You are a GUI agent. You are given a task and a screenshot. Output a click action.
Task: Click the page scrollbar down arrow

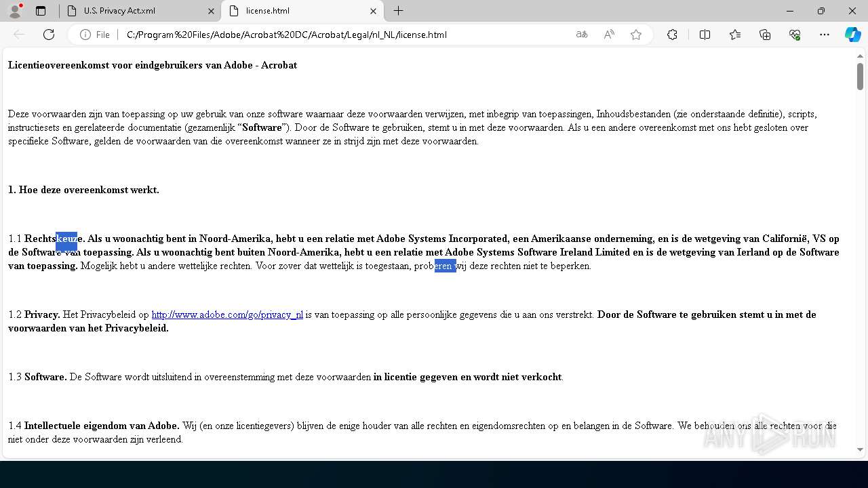(860, 449)
